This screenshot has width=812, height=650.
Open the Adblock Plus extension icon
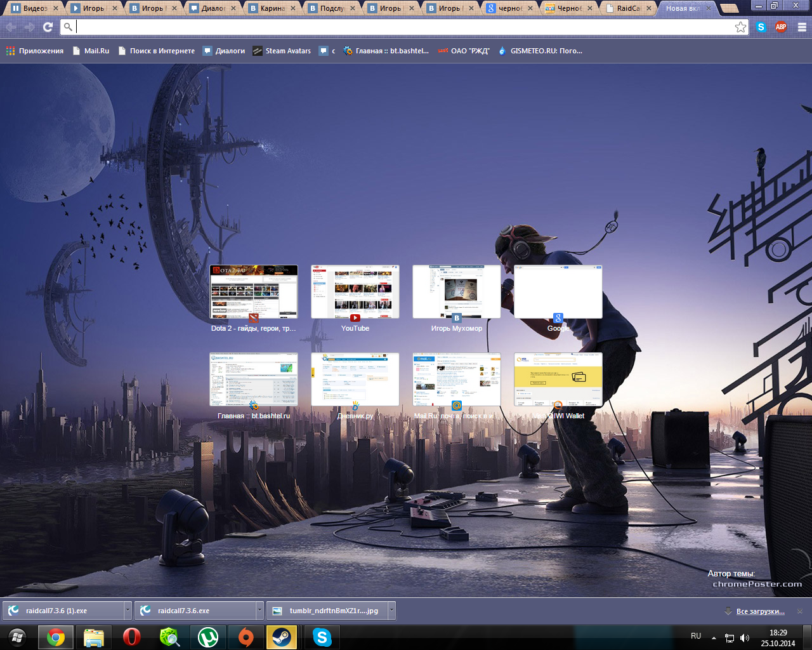(781, 27)
